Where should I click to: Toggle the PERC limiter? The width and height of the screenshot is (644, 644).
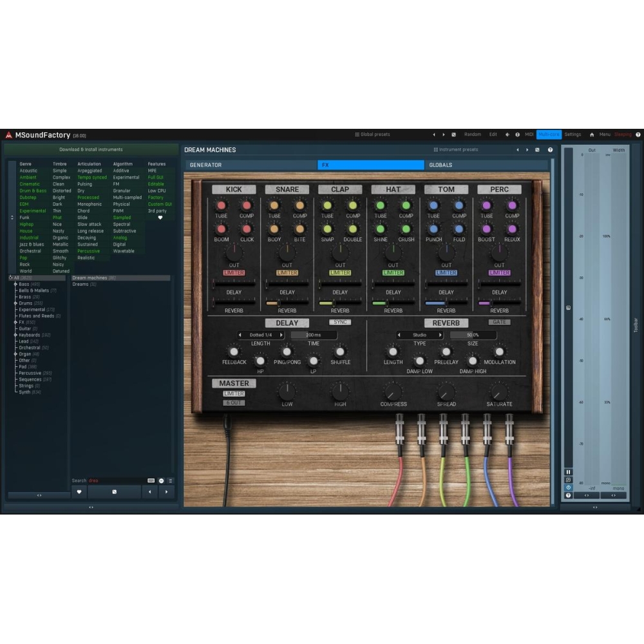(500, 272)
